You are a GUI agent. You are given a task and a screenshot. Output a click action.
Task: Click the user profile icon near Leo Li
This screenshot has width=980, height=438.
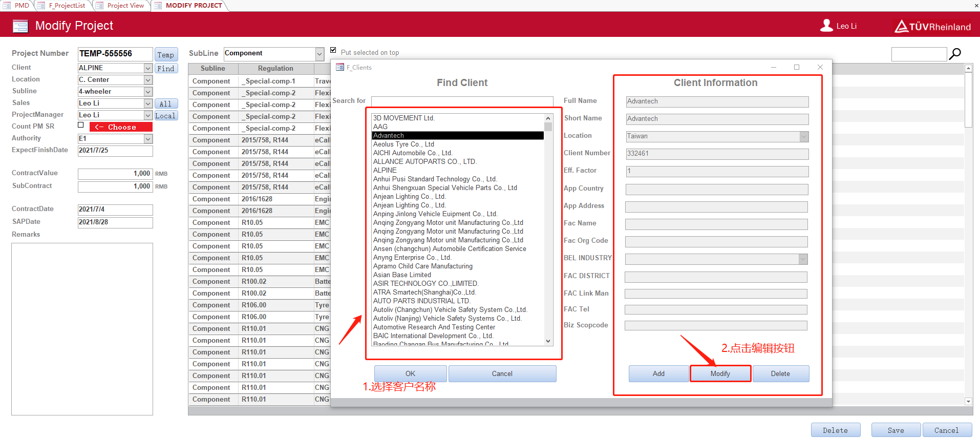tap(826, 26)
